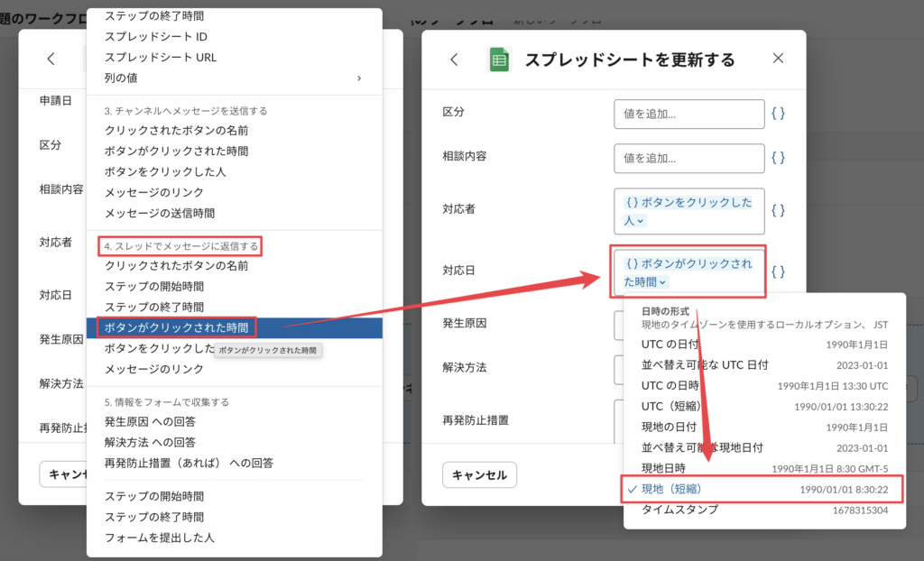Select 発生原因 への回答 from the list
Screen dimensions: 924x561
150,421
